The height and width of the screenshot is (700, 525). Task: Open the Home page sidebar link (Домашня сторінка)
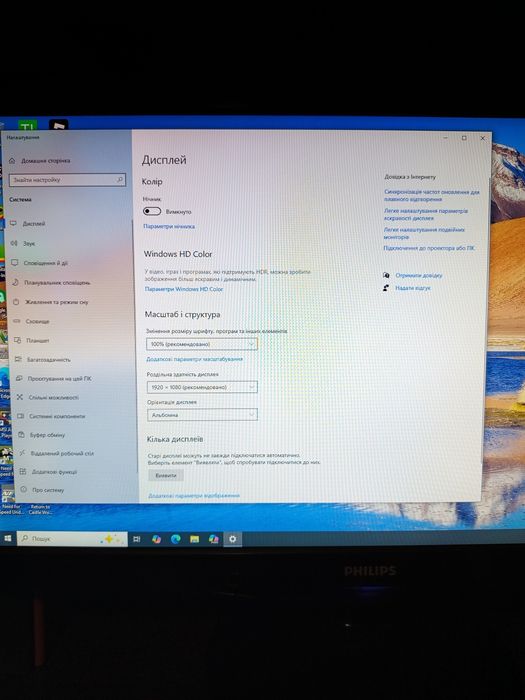coord(40,161)
